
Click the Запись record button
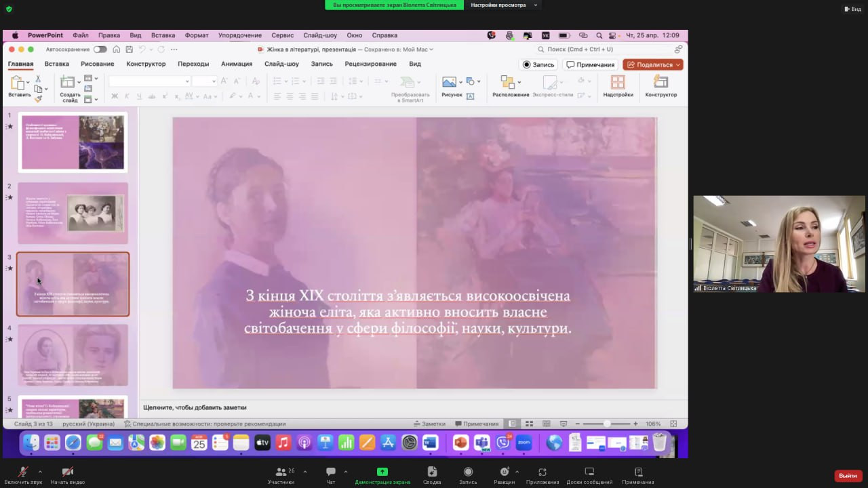[538, 64]
